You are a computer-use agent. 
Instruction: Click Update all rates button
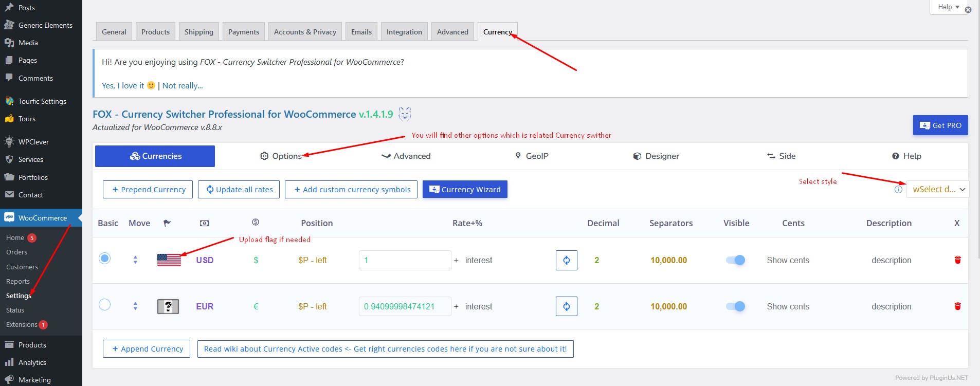click(x=239, y=189)
